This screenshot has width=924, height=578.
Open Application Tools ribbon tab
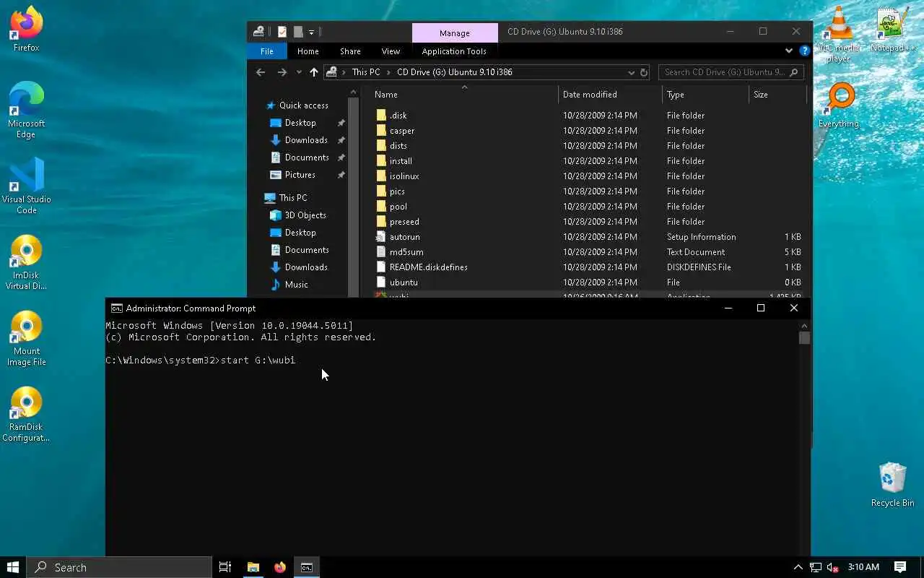pyautogui.click(x=454, y=51)
